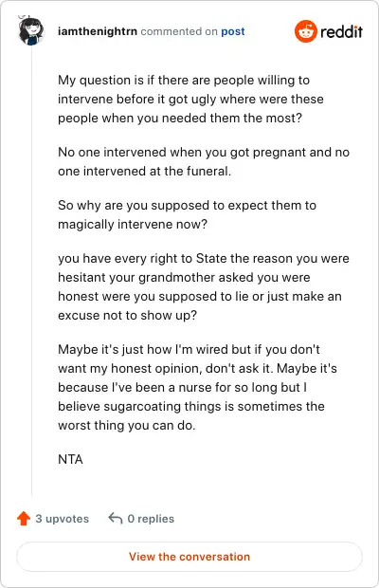Click the reply arrow icon
379x588 pixels.
click(x=116, y=518)
